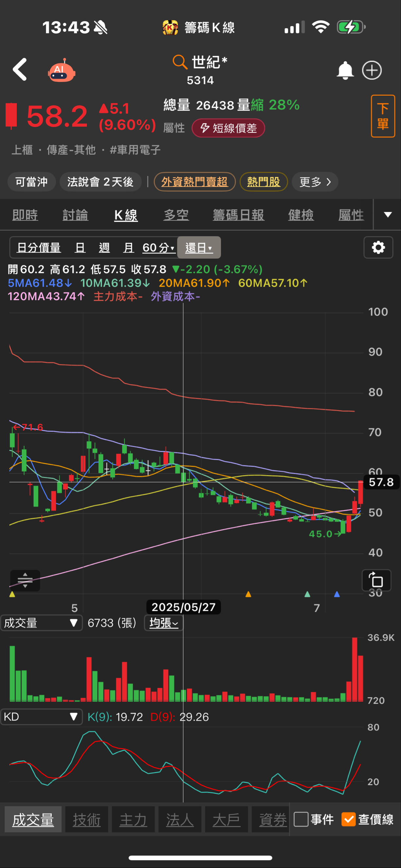The width and height of the screenshot is (401, 868).
Task: Open 籌碼日報 tab
Action: (238, 215)
